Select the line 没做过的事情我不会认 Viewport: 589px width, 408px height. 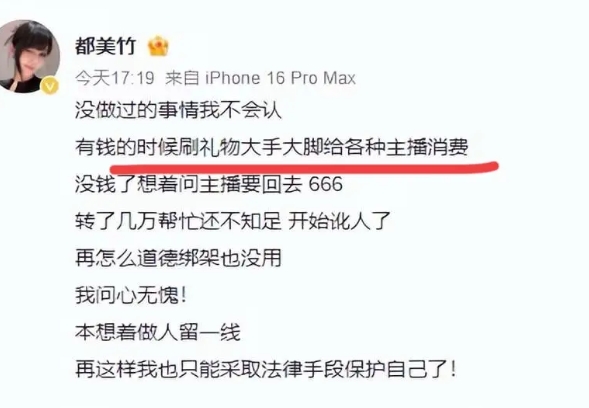(178, 110)
